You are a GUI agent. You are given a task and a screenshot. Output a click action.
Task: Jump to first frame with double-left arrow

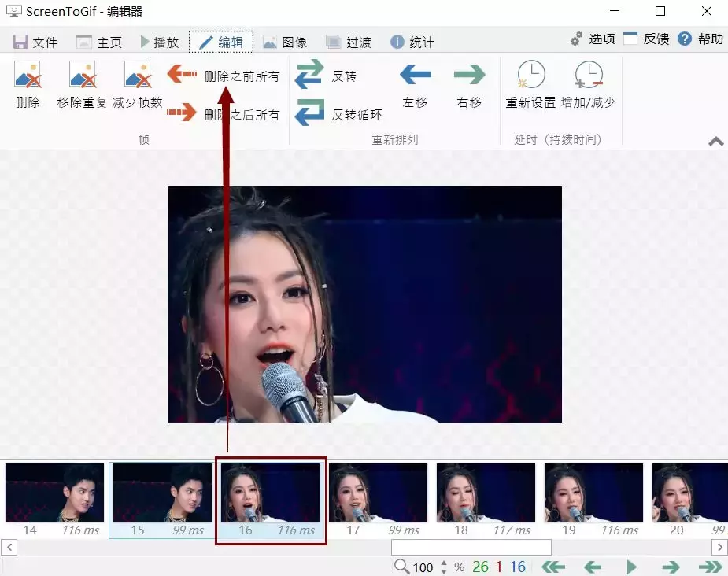(x=553, y=567)
